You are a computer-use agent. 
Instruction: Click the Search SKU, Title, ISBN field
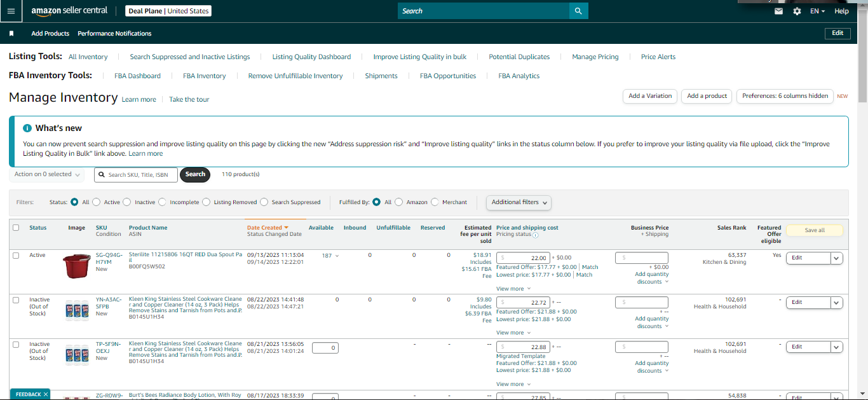(136, 174)
